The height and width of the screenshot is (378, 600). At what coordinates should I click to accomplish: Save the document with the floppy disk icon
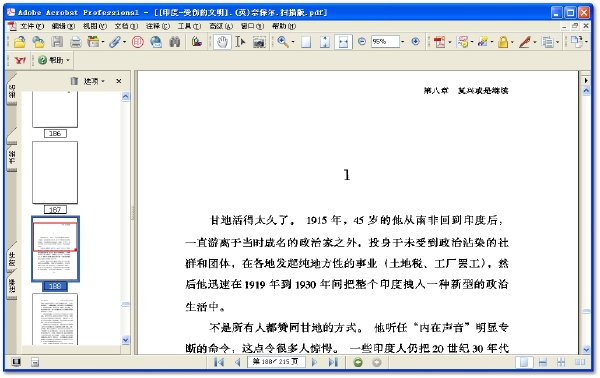tap(57, 42)
